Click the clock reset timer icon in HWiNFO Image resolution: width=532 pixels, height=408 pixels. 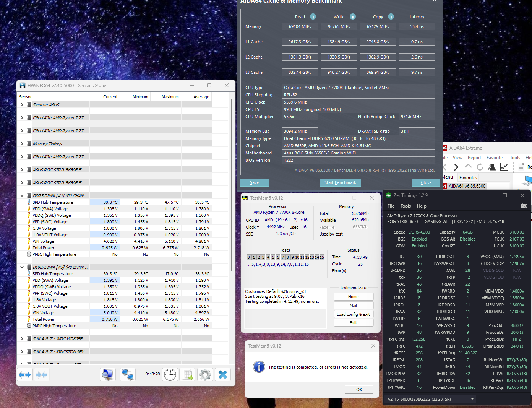(x=170, y=375)
